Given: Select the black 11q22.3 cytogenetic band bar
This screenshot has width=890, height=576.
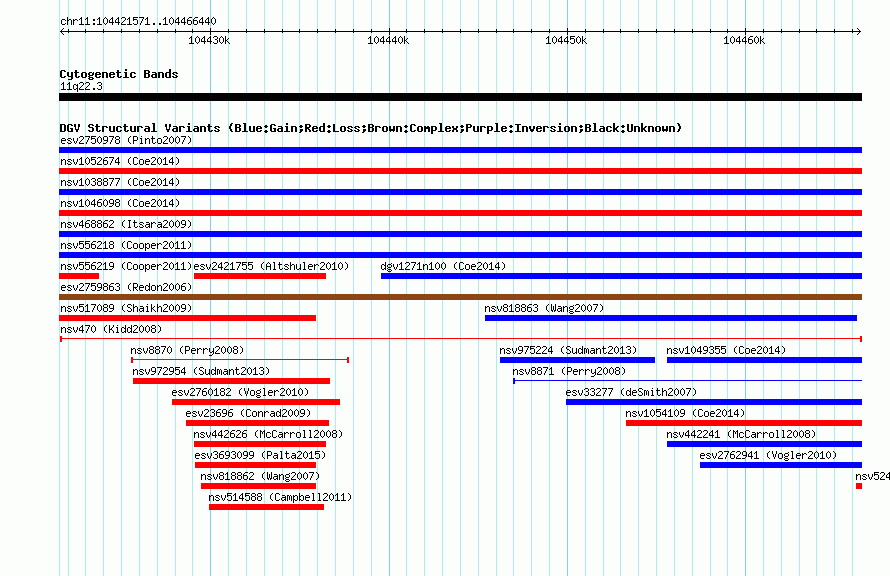Looking at the screenshot, I should tap(460, 97).
